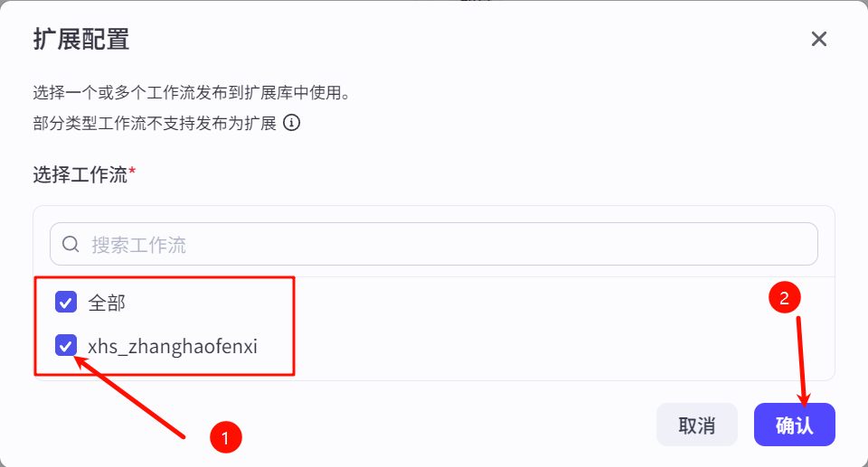Click the 部分类型工作流不支持发布为扩展 notice text
The width and height of the screenshot is (868, 467).
click(155, 123)
